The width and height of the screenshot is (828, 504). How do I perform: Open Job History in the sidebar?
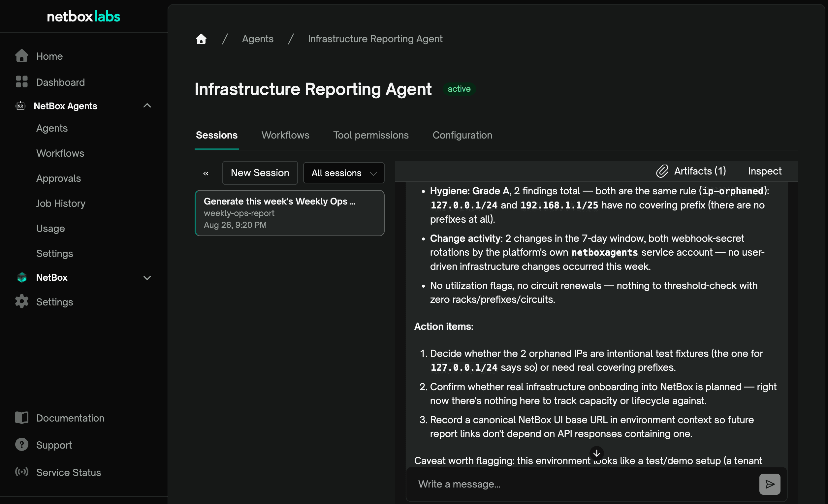[61, 203]
